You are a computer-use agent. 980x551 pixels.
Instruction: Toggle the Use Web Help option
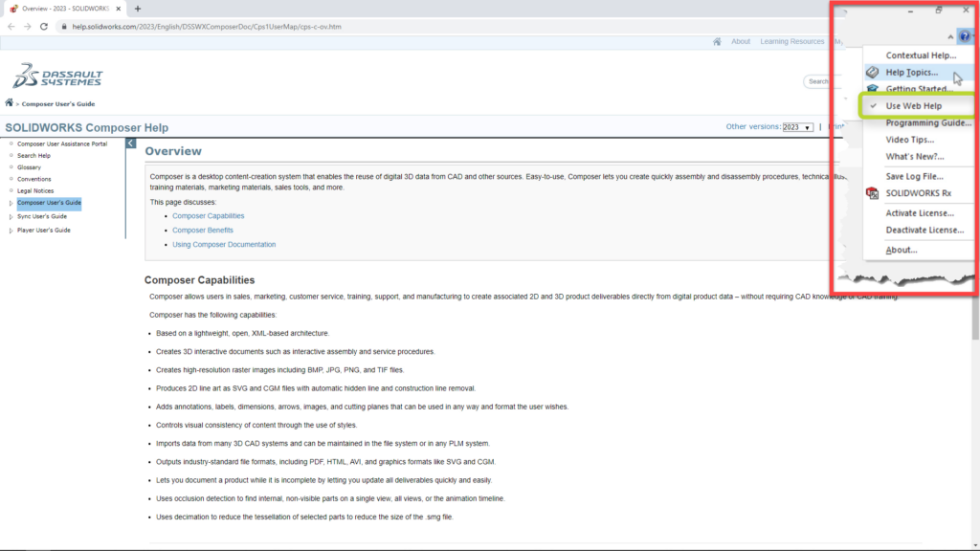tap(913, 106)
